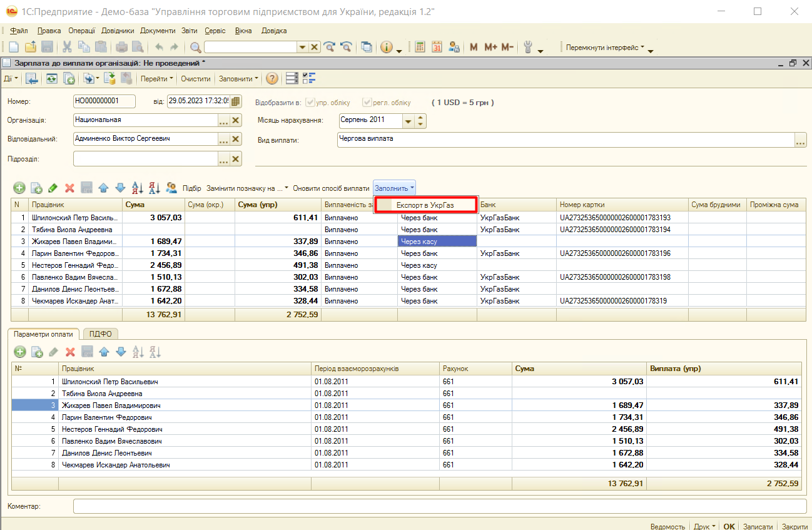The height and width of the screenshot is (530, 812).
Task: Click the OK button
Action: tap(729, 526)
